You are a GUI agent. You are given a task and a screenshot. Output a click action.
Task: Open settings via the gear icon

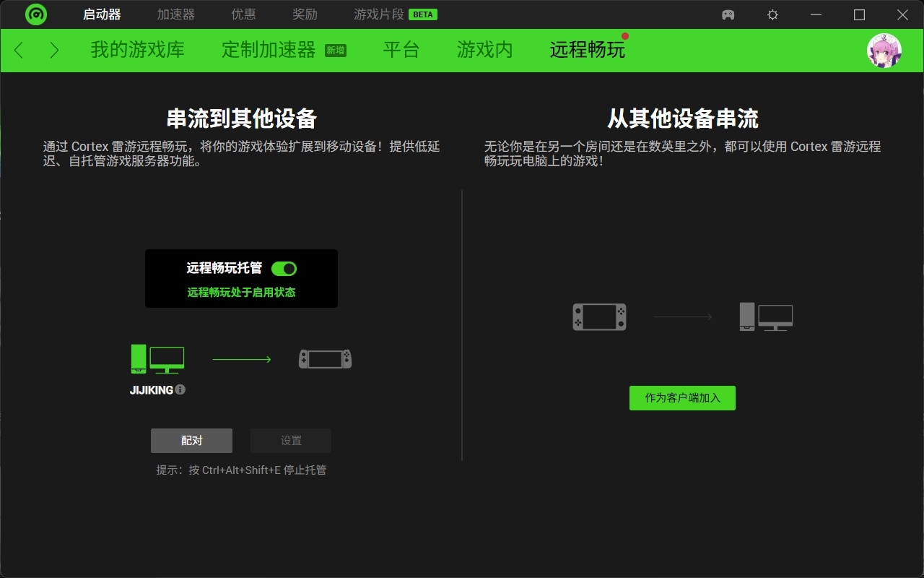coord(772,14)
